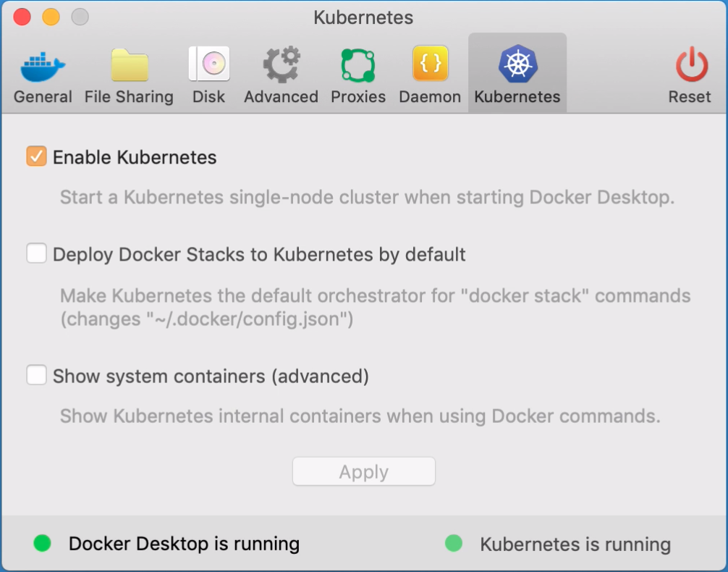
Task: Click the Reset power icon
Action: click(691, 75)
